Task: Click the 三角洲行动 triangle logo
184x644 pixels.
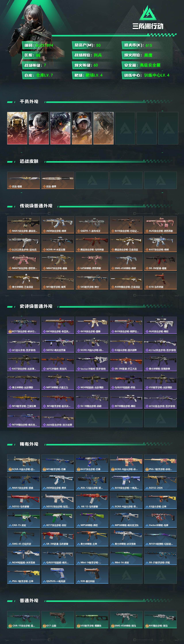Action: tap(148, 13)
